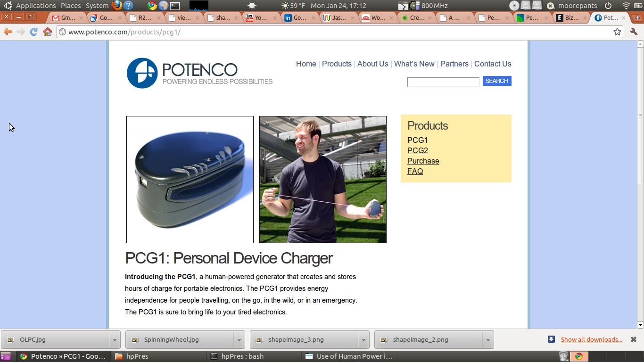This screenshot has height=362, width=644.
Task: Click the PCG1 charger product photo
Action: pyautogui.click(x=190, y=180)
